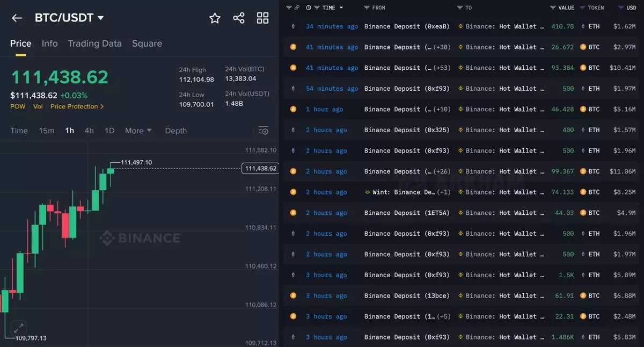Expand the More intervals dropdown
Screen dimensions: 644x347
coord(138,131)
